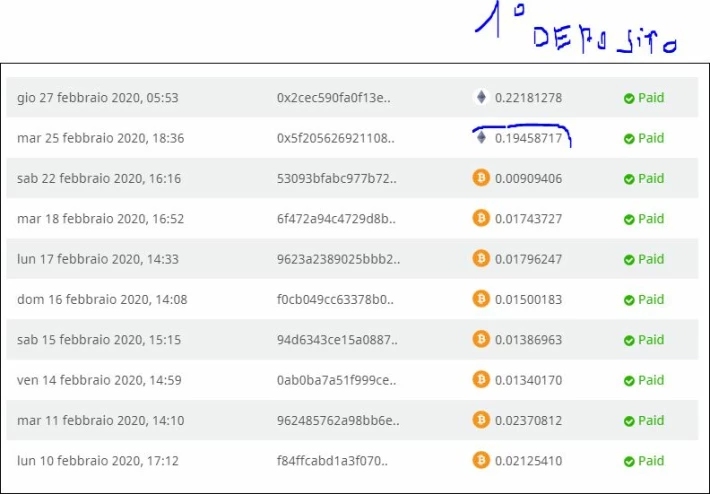The image size is (710, 494).
Task: Select date lun 17 febbraio 2020, 14:33
Action: [98, 259]
